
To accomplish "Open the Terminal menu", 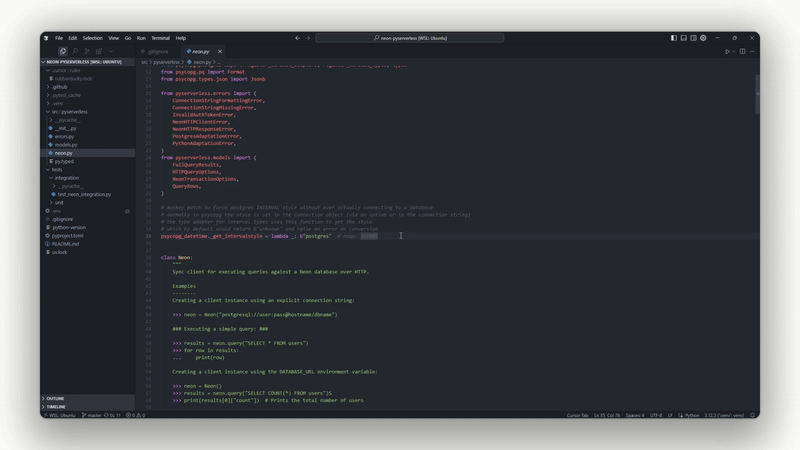I will click(160, 38).
